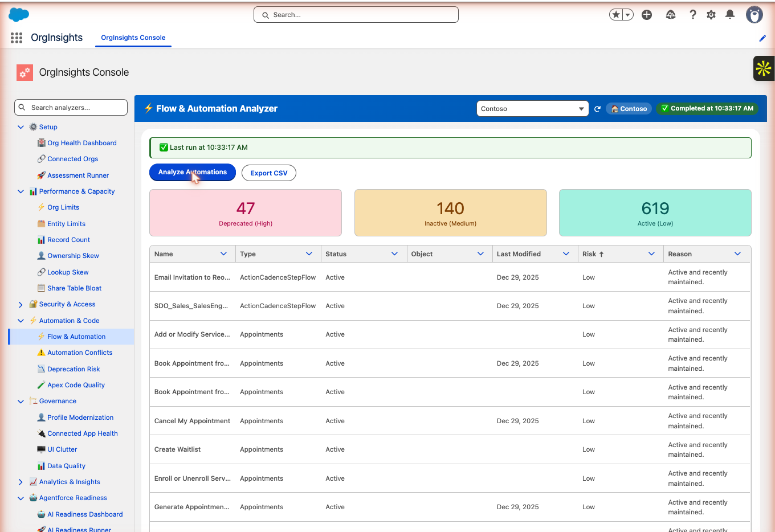Collapse the Setup tree section

[21, 127]
